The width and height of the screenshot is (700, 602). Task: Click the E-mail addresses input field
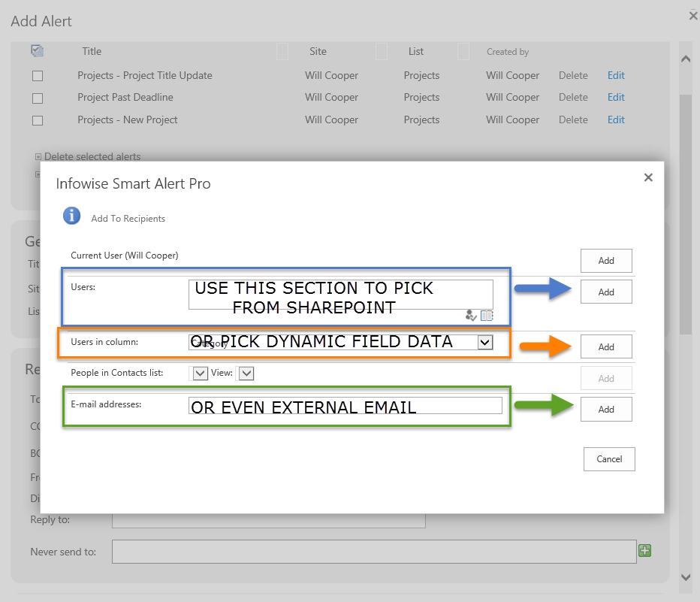tap(345, 406)
